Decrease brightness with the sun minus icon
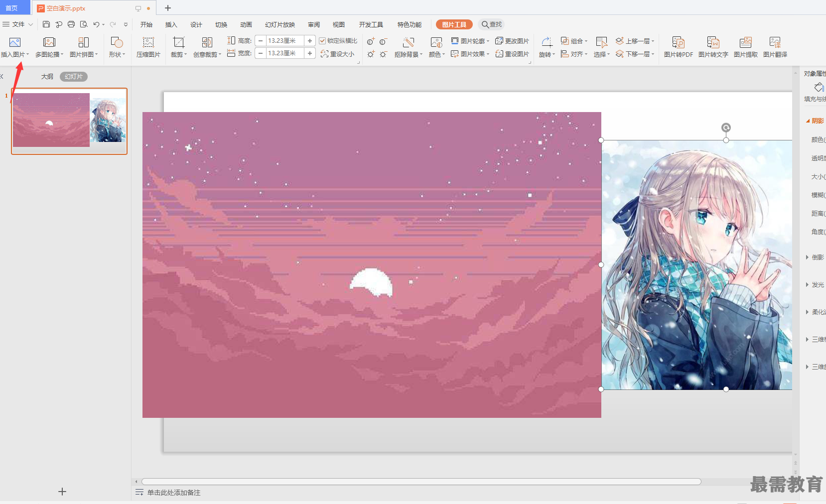826x504 pixels. click(x=383, y=54)
